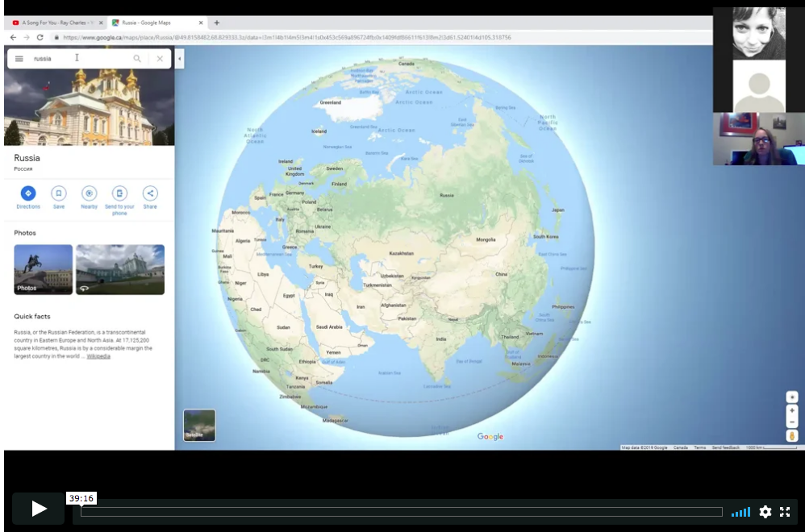Open the Google Maps hamburger menu
This screenshot has width=805, height=532.
19,59
